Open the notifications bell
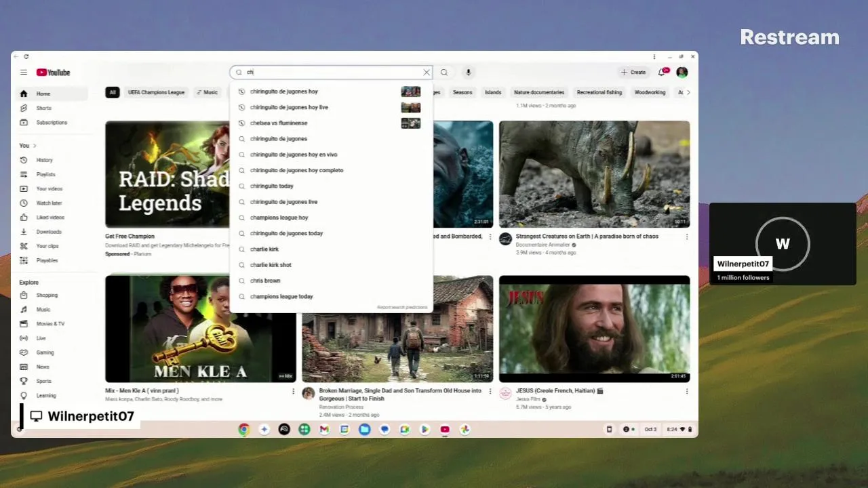868x488 pixels. point(663,72)
